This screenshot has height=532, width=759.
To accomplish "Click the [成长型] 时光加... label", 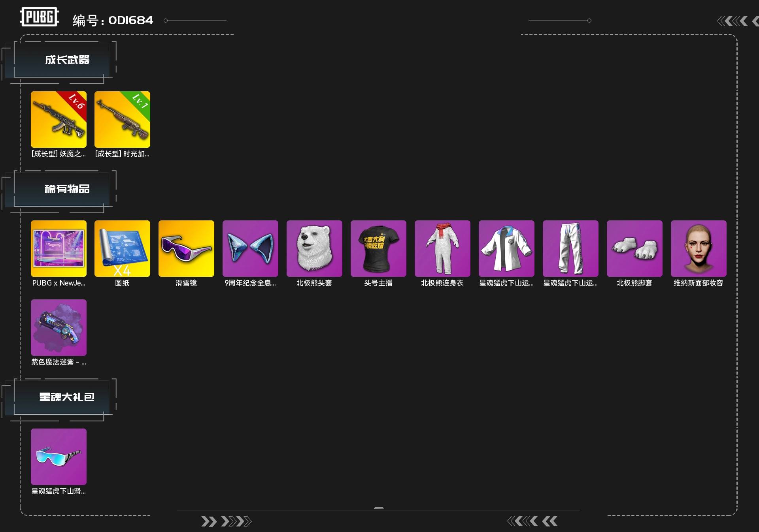I will pyautogui.click(x=122, y=154).
